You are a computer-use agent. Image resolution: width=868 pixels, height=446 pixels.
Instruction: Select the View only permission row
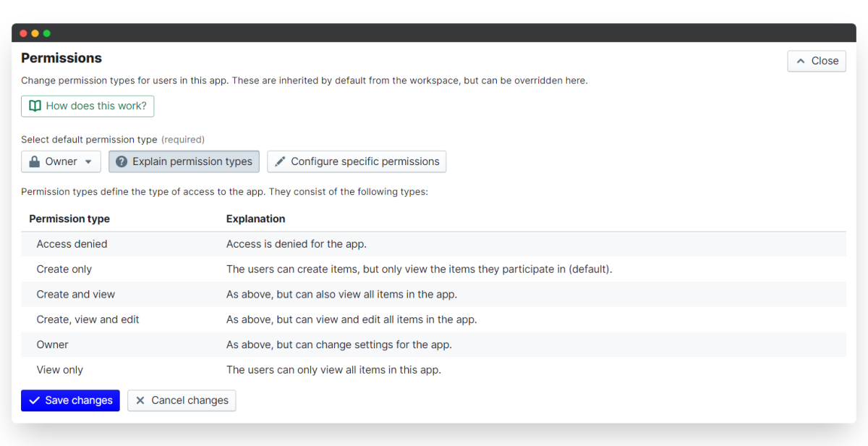coord(433,370)
